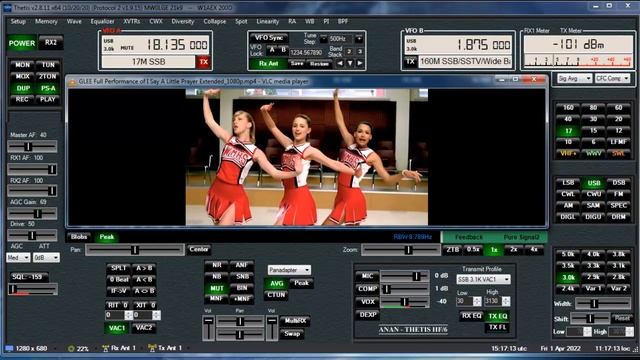Screen dimensions: 640x360
Task: Adjust the MIC gain slider
Action: click(x=404, y=276)
